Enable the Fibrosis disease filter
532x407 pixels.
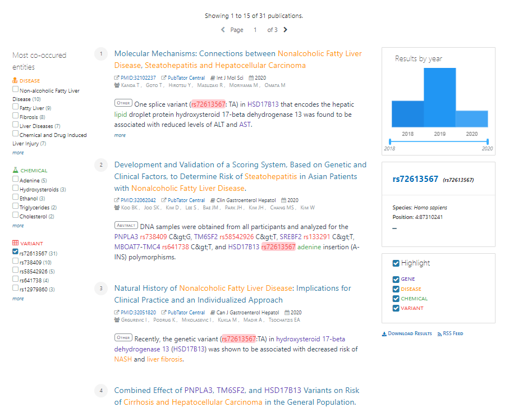tap(14, 117)
